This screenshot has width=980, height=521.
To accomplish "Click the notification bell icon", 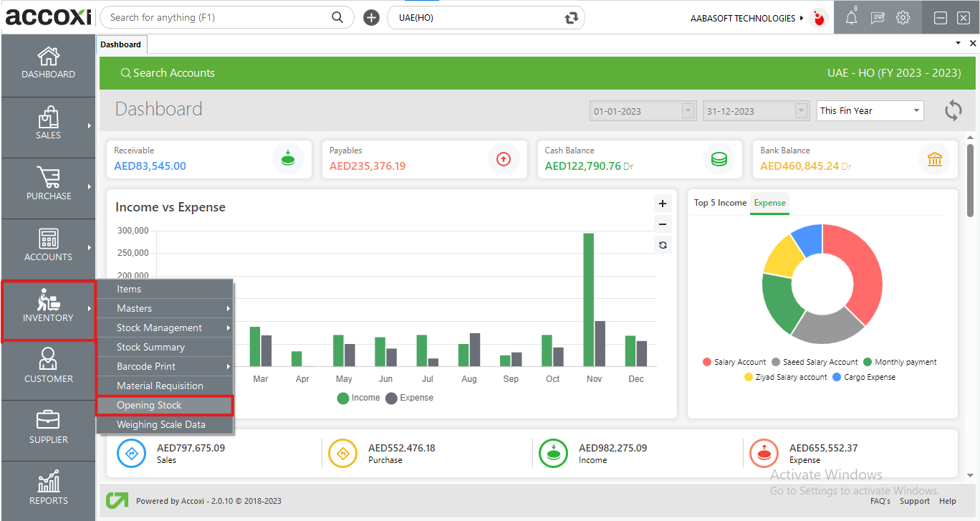I will 850,19.
